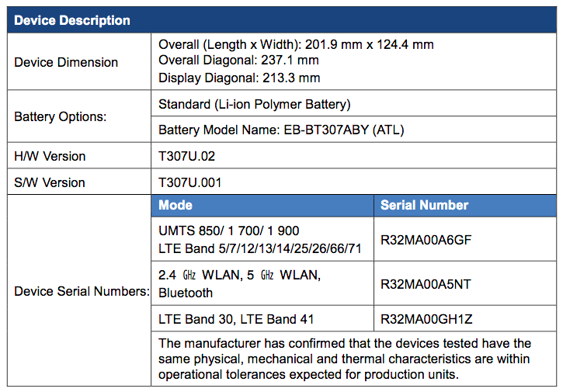Screen dimensions: 563x392
Task: Click the Display Diagonal 213.3 mm text
Action: coord(239,78)
